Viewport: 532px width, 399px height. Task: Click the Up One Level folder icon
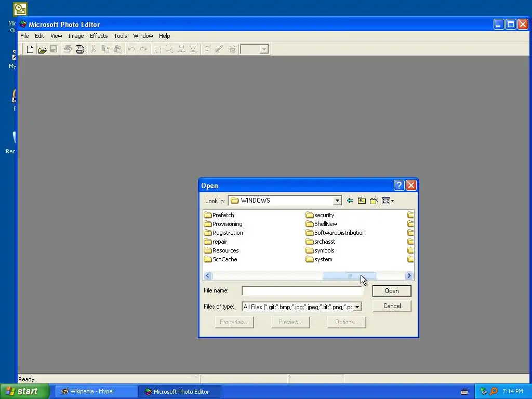click(x=362, y=201)
